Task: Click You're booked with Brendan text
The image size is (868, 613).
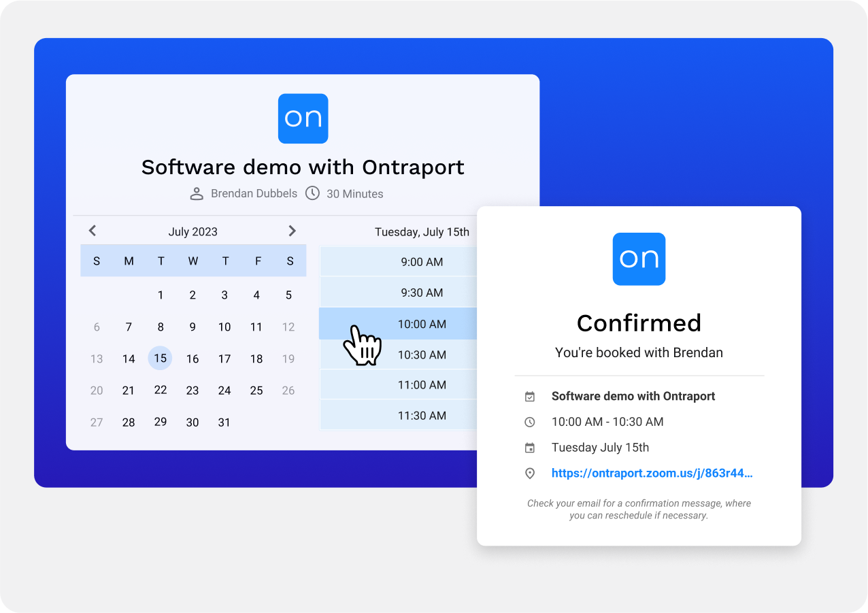Action: click(x=639, y=352)
